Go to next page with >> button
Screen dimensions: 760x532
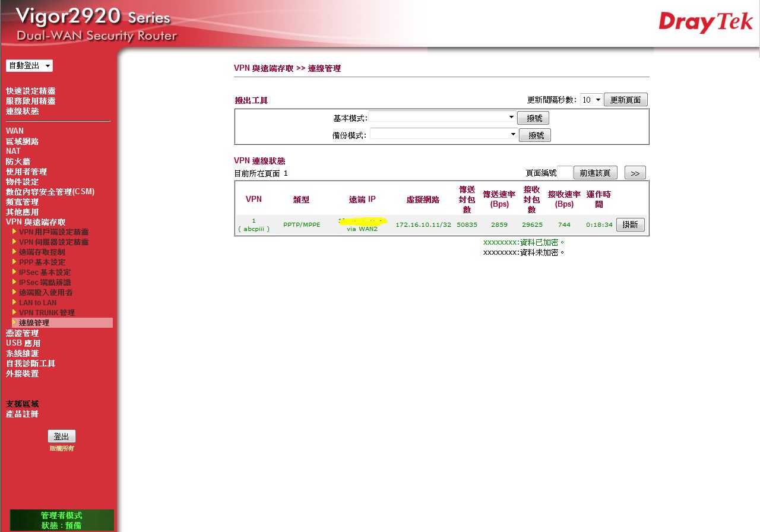[x=635, y=173]
